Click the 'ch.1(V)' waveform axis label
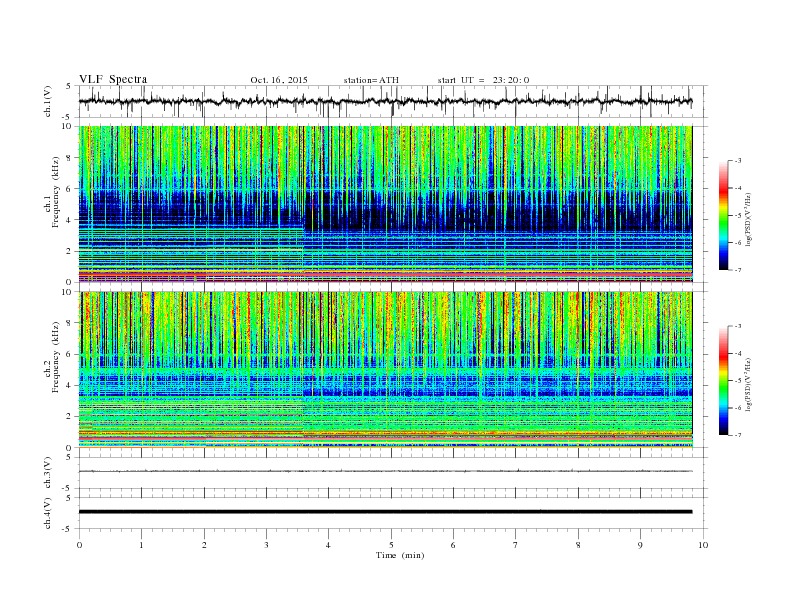The height and width of the screenshot is (612, 792). (x=48, y=101)
